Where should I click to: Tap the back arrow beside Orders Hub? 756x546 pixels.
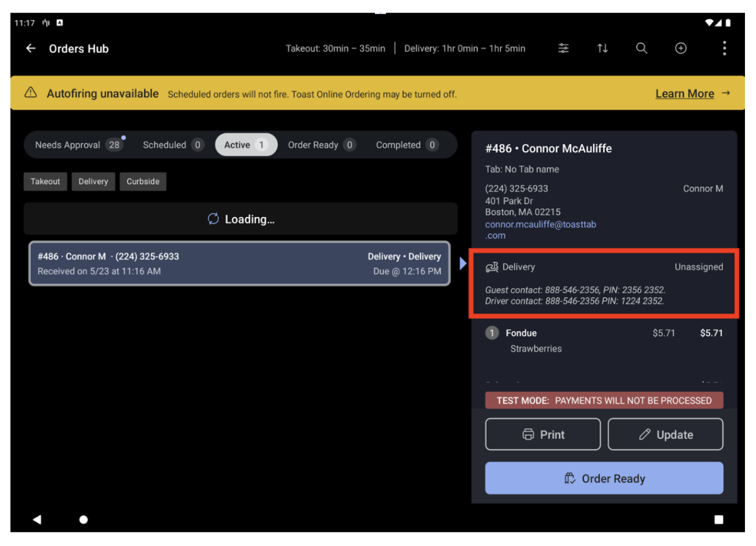pos(31,48)
